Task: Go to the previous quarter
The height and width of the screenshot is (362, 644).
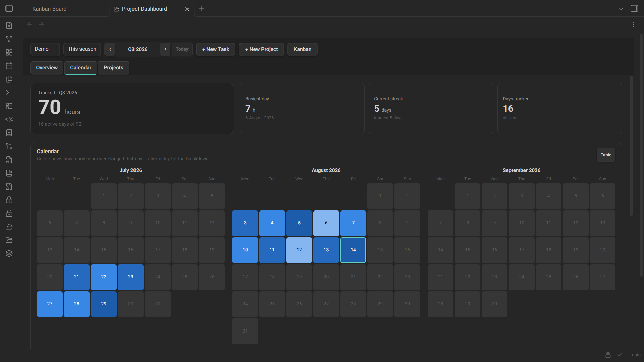Action: coord(110,49)
